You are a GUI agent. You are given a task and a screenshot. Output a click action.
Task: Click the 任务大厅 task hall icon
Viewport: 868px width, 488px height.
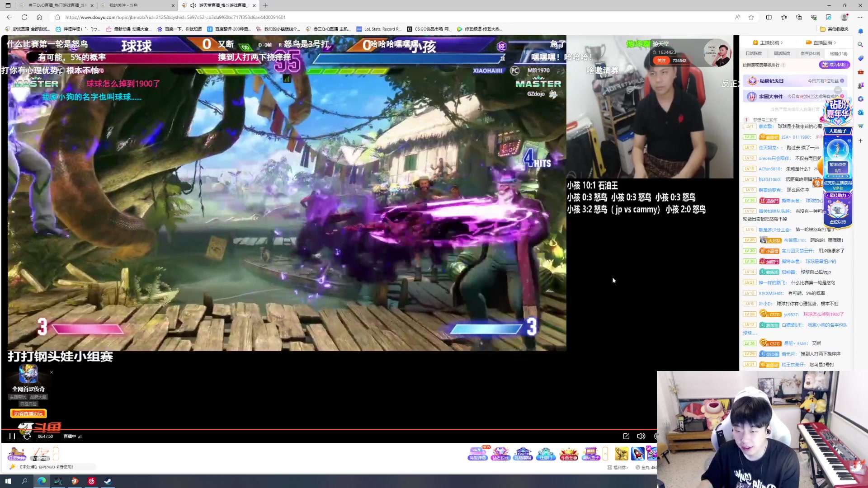coord(17,453)
